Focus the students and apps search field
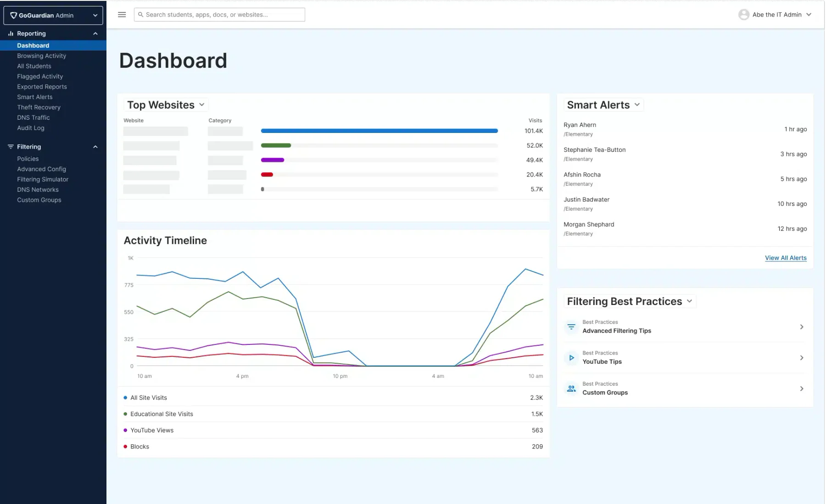This screenshot has height=504, width=826. (x=219, y=15)
